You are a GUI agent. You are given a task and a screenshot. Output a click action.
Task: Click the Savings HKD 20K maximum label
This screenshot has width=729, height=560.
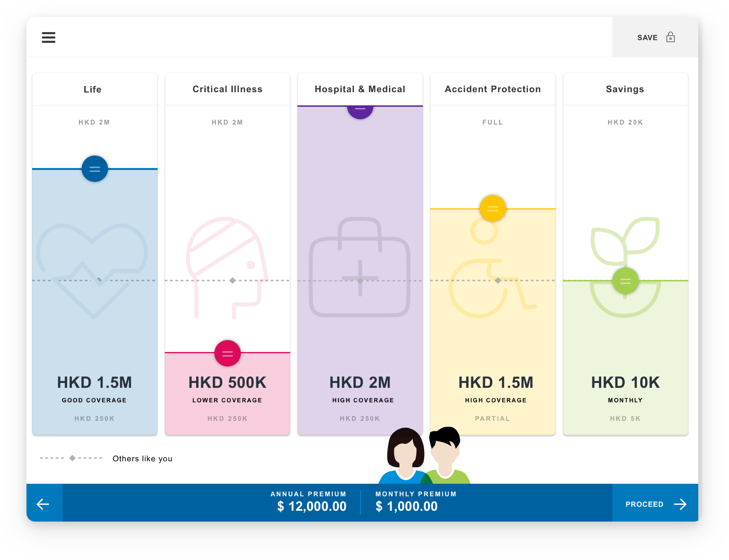625,122
